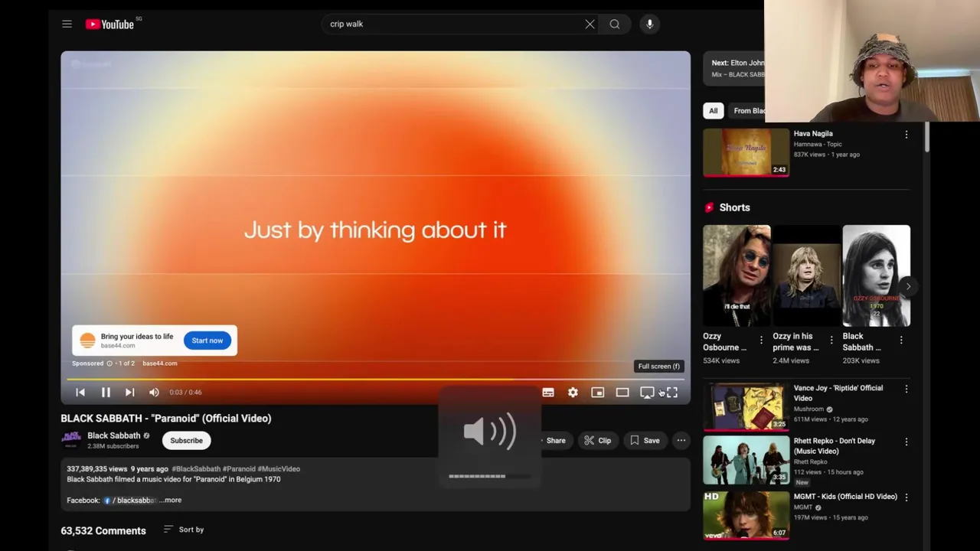Open the 'Black Sabbath ...' short
980x551 pixels.
coord(876,276)
